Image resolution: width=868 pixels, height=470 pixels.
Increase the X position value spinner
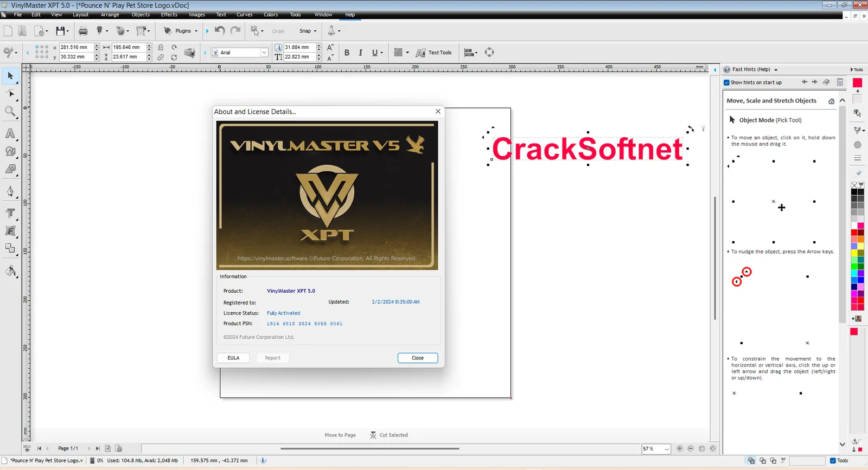pos(97,46)
